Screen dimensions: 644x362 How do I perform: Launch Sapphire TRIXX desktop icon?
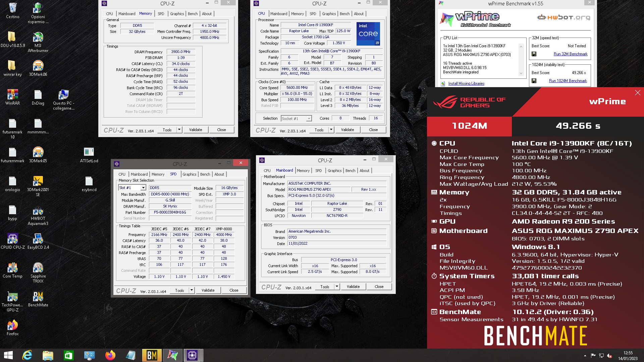[38, 272]
